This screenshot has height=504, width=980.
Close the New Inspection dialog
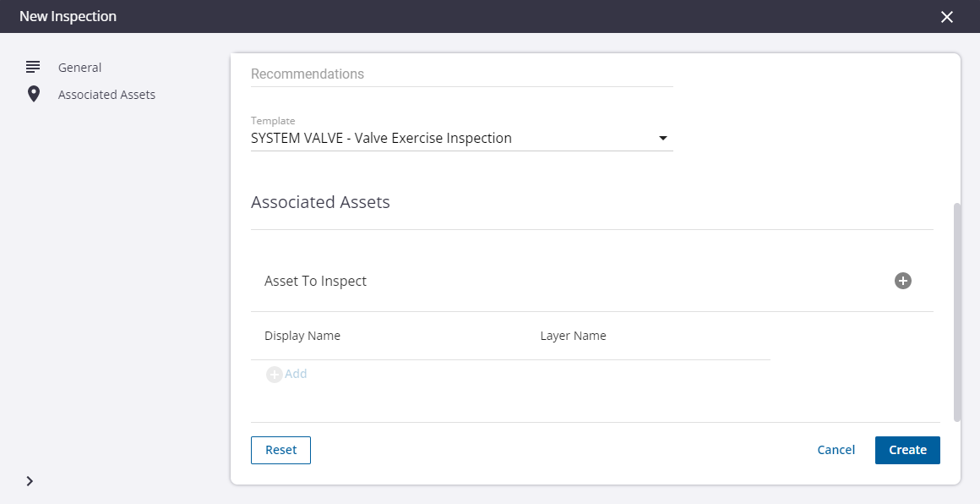coord(947,17)
